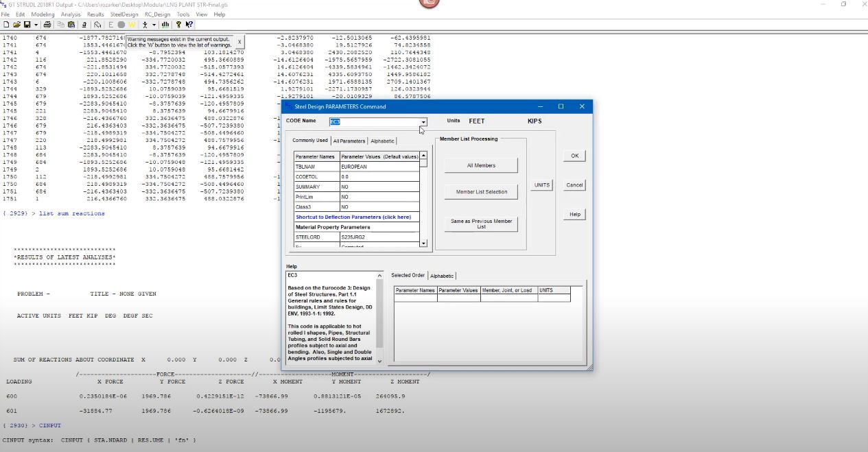Expand the CODE Name dropdown arrow
The image size is (868, 452).
pos(423,122)
